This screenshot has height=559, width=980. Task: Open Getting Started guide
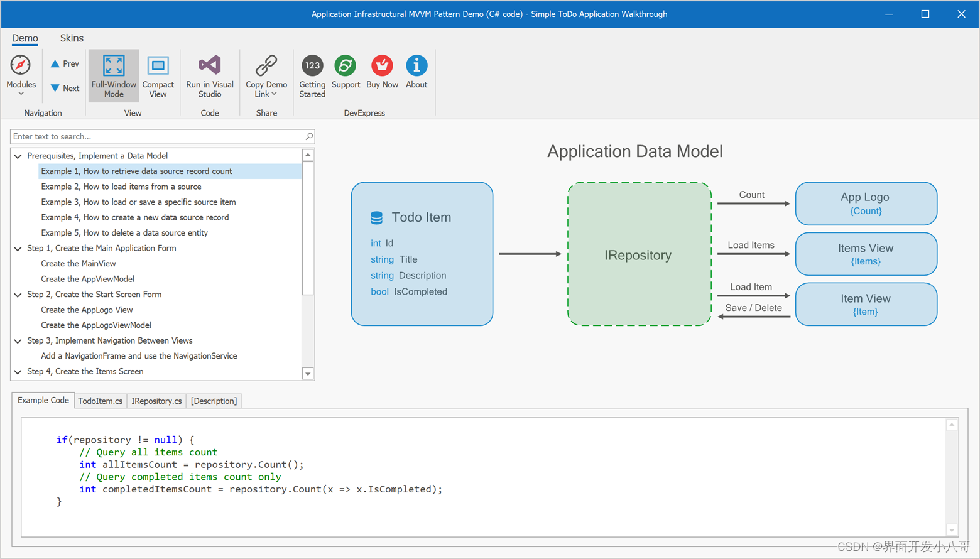tap(312, 75)
